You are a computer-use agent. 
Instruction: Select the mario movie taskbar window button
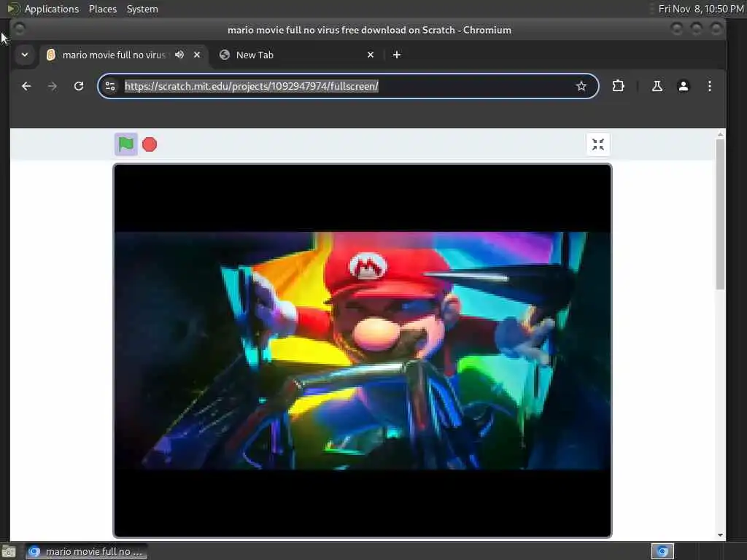87,551
